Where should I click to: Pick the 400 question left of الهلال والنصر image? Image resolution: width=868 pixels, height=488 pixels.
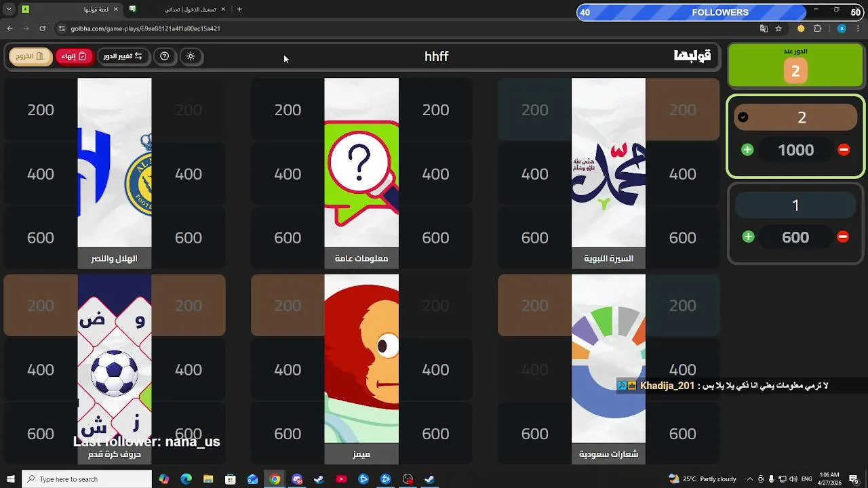point(41,174)
